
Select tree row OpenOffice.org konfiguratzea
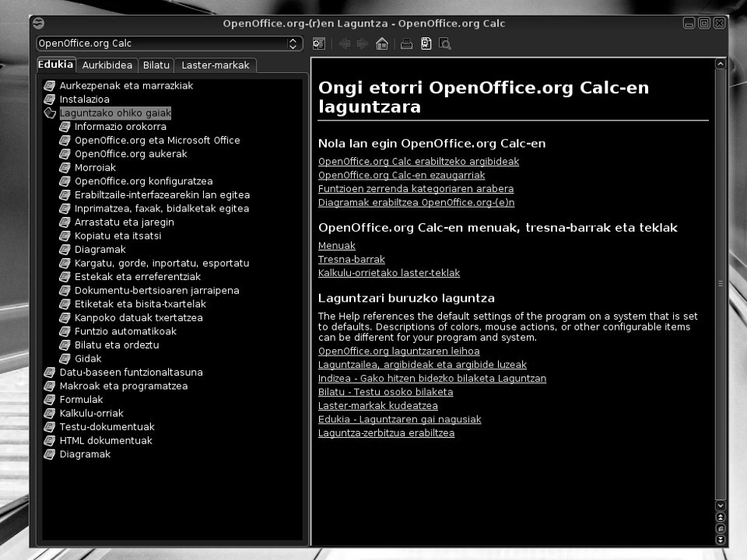pos(144,181)
